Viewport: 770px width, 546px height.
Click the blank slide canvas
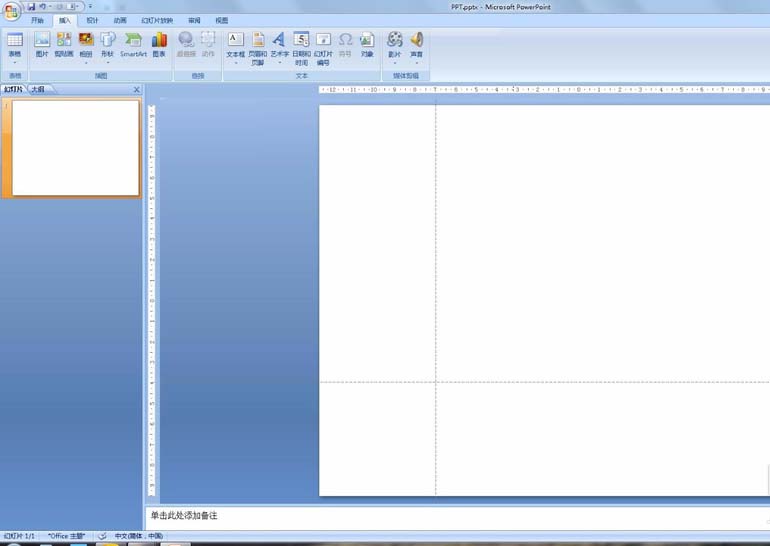click(545, 300)
